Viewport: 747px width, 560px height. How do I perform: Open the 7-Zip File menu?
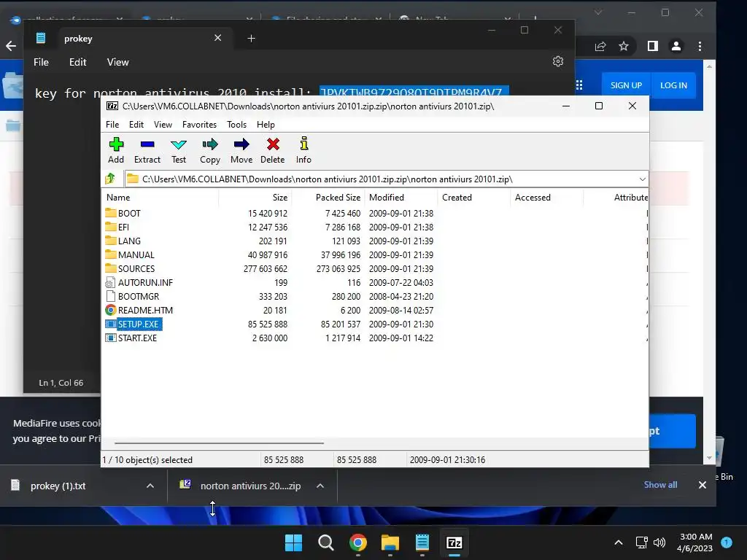(x=112, y=124)
